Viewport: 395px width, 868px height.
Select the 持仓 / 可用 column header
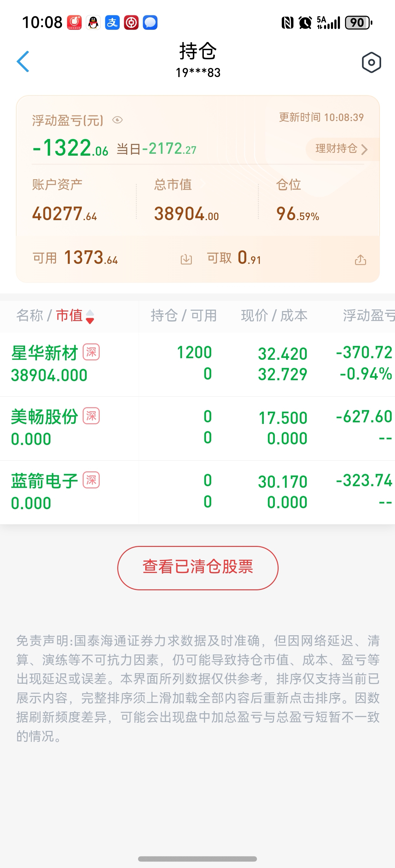click(183, 316)
